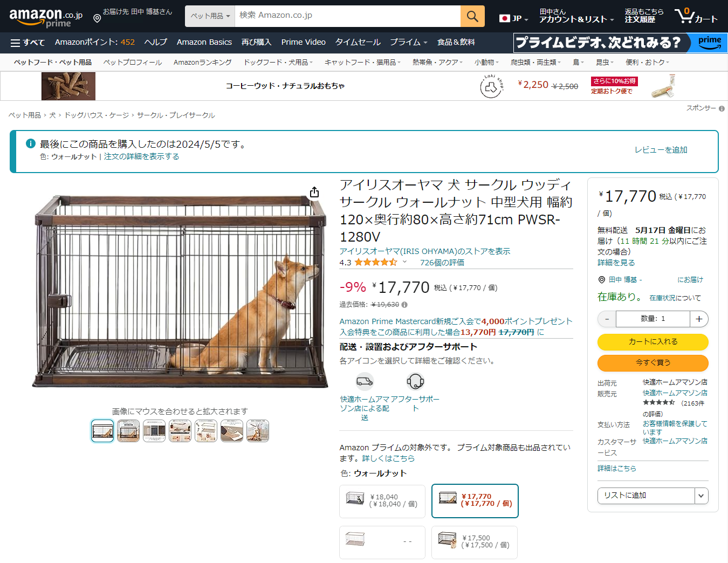Open the Amazonランキング tab

point(203,63)
